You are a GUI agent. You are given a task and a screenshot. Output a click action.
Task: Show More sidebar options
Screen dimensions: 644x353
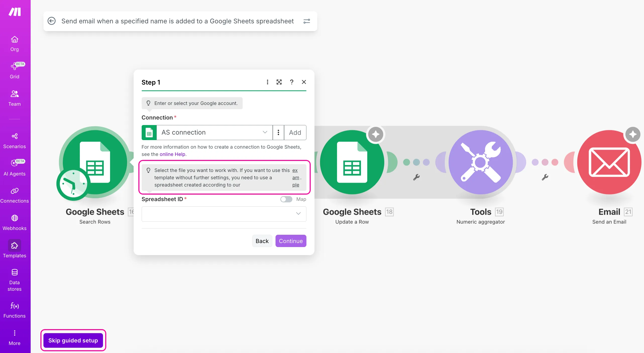(x=15, y=338)
